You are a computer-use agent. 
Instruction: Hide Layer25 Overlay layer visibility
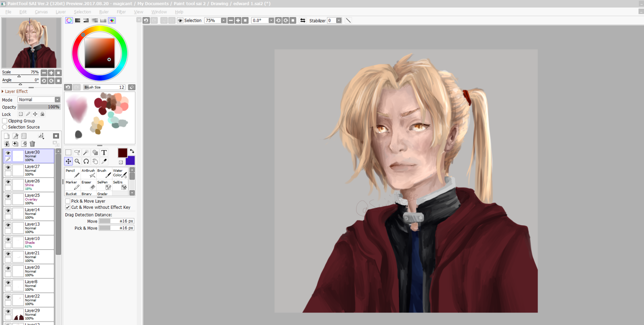tap(8, 196)
